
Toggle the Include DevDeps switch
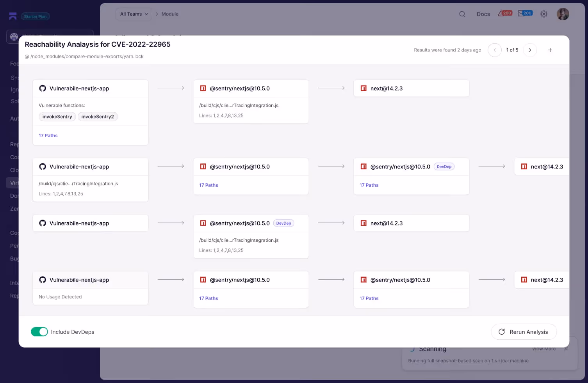tap(39, 332)
